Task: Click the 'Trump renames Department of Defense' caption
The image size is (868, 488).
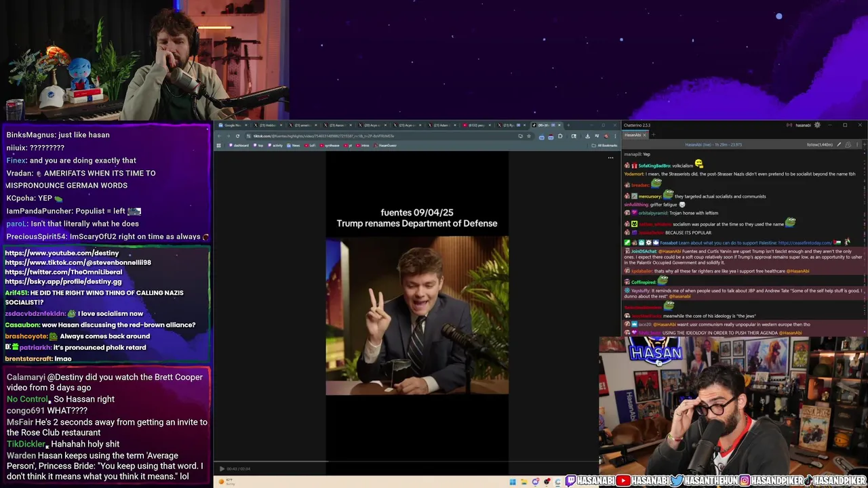Action: tap(417, 223)
